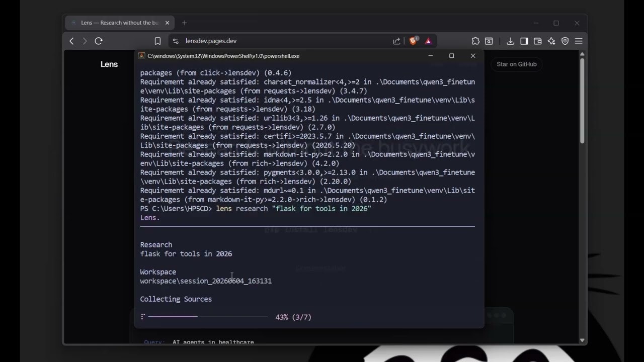Minimize the PowerShell window

tap(430, 56)
